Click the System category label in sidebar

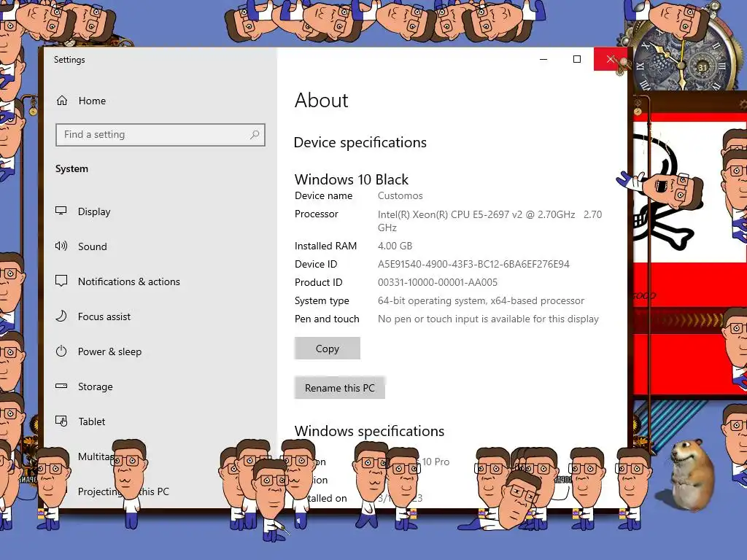[71, 168]
